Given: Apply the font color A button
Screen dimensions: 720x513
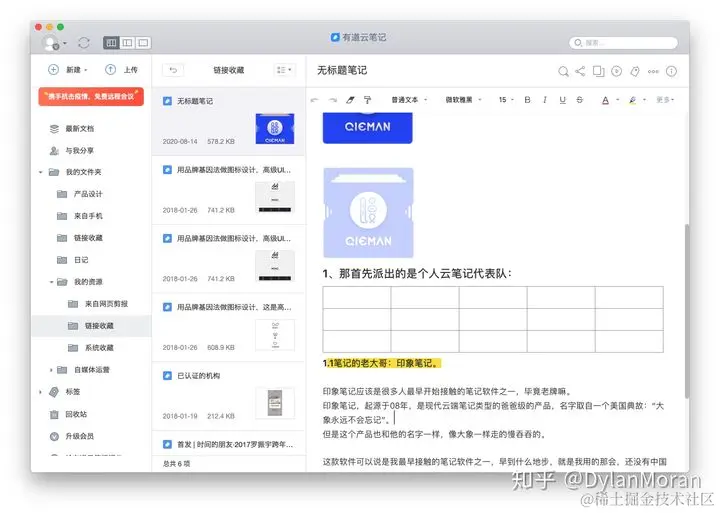Looking at the screenshot, I should pos(606,100).
